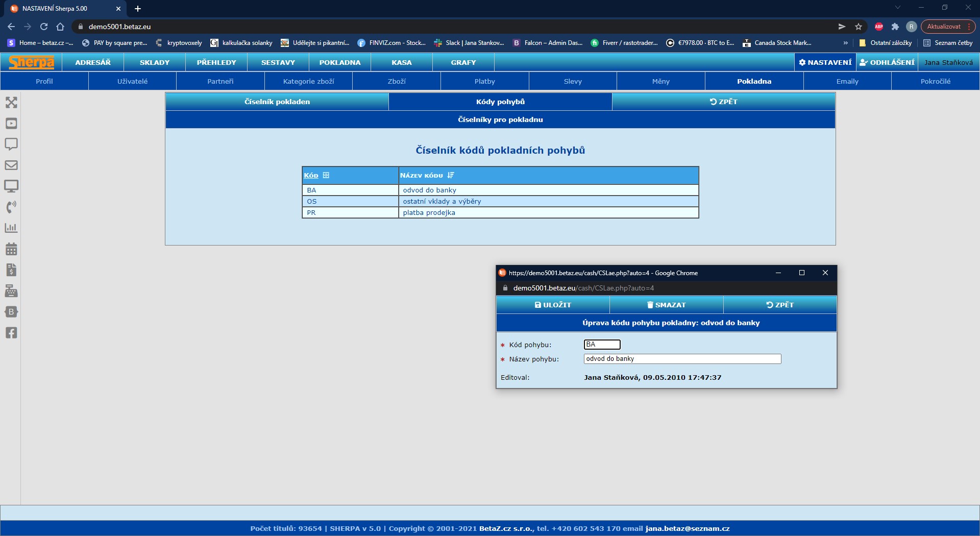Select the Měny settings tab

tap(660, 81)
